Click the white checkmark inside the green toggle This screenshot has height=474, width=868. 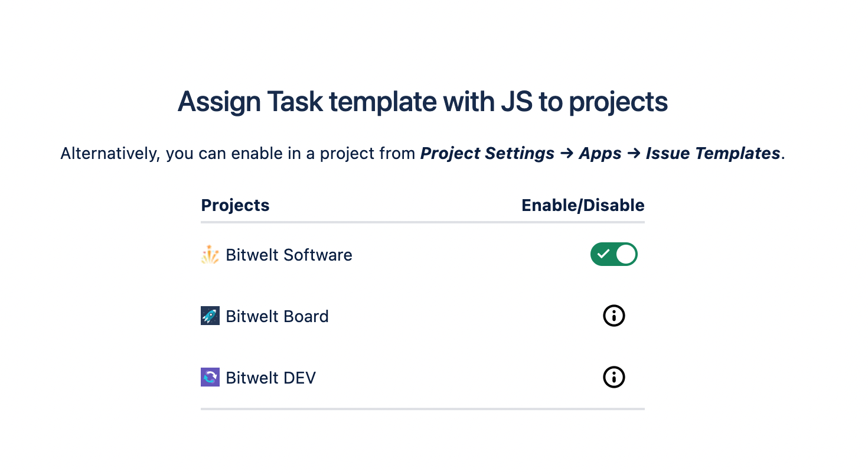[x=603, y=255]
